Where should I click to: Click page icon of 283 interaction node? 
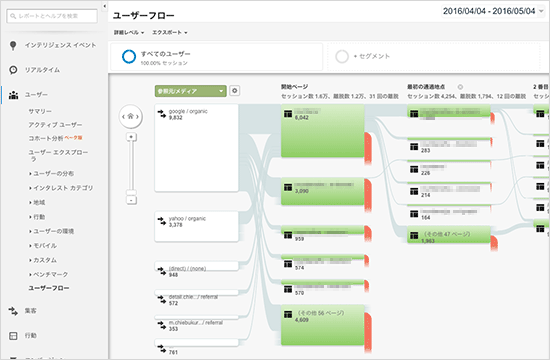click(414, 146)
